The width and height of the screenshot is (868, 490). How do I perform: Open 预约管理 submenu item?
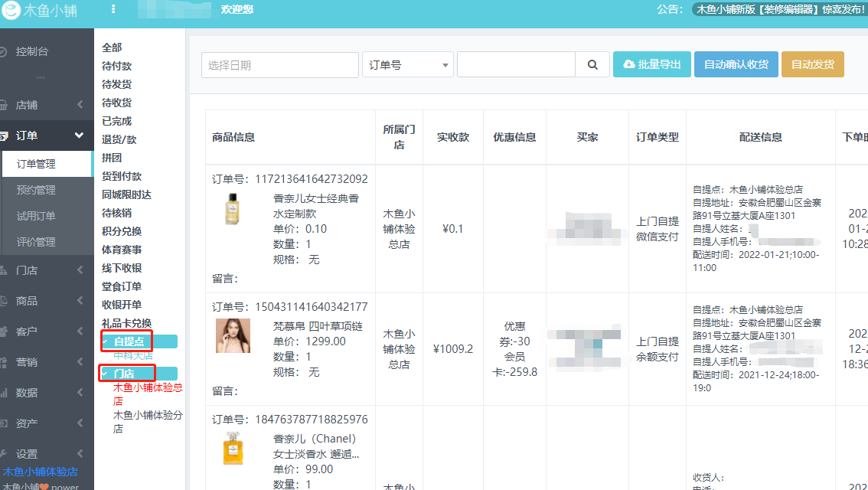click(36, 190)
